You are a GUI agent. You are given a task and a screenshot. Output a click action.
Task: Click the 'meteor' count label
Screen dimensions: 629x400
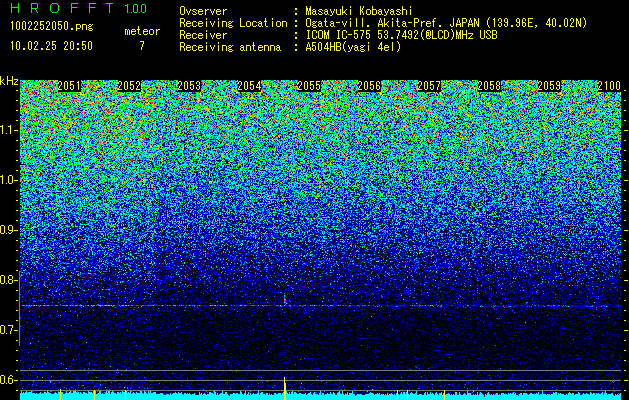click(142, 31)
